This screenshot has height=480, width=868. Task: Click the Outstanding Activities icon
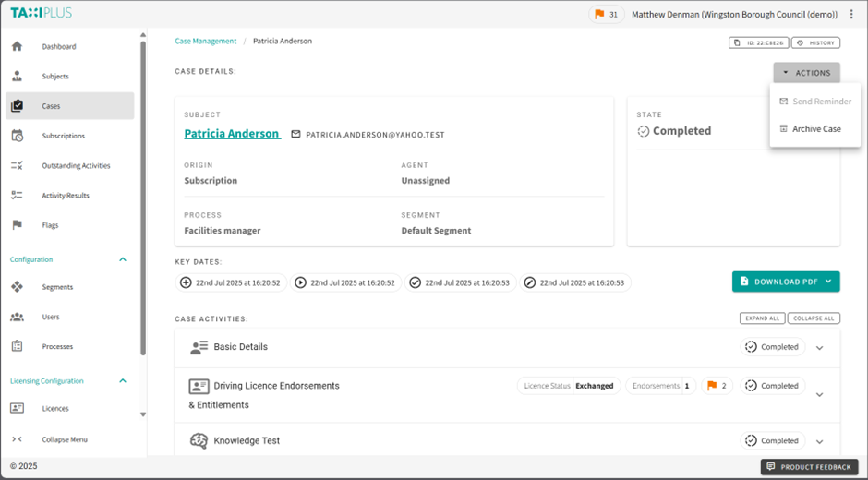[18, 165]
